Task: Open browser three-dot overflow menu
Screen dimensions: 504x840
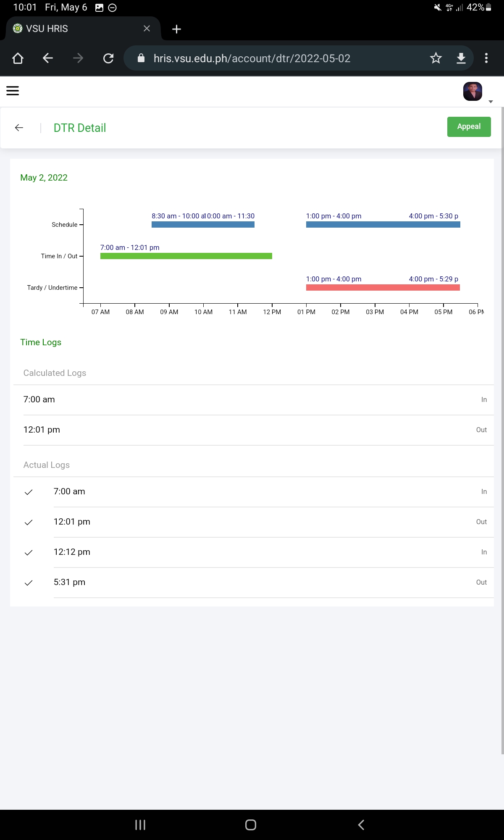Action: coord(486,58)
